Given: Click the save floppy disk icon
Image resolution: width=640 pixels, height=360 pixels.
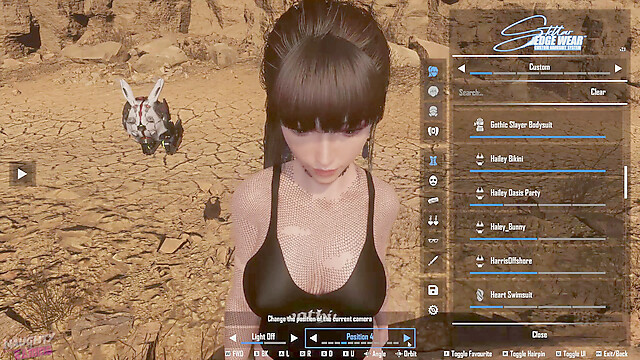Looking at the screenshot, I should point(433,290).
